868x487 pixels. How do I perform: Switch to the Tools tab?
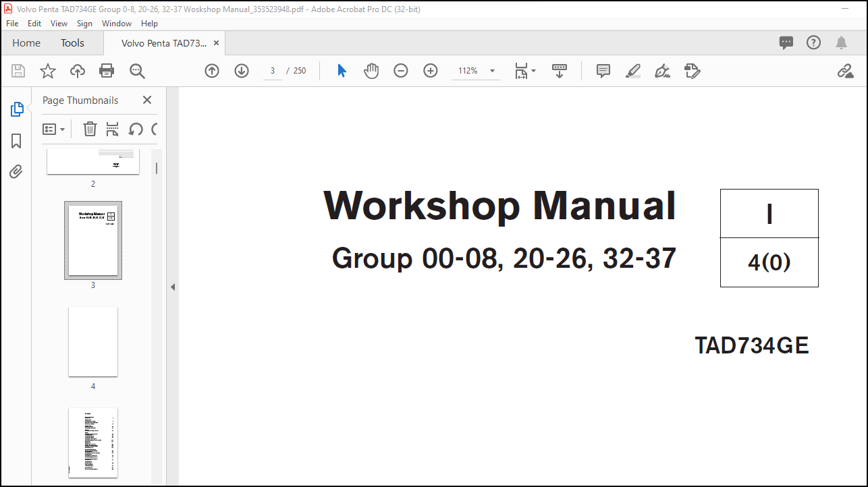point(72,43)
